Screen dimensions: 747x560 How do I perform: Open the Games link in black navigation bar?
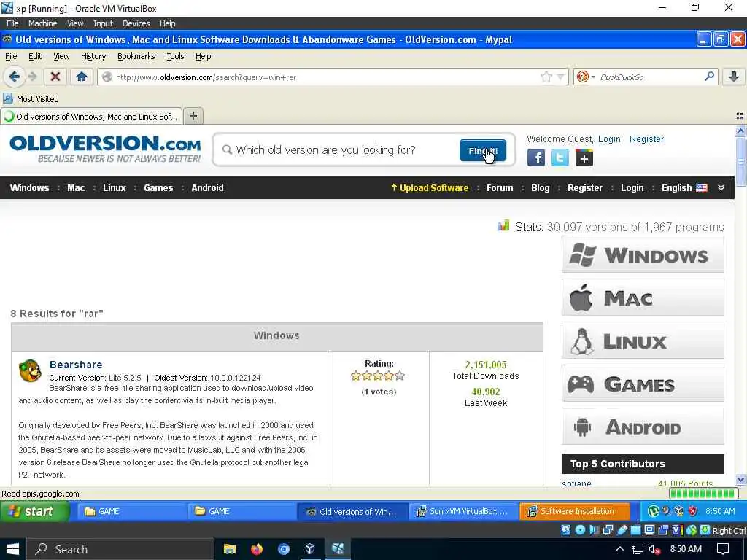158,187
